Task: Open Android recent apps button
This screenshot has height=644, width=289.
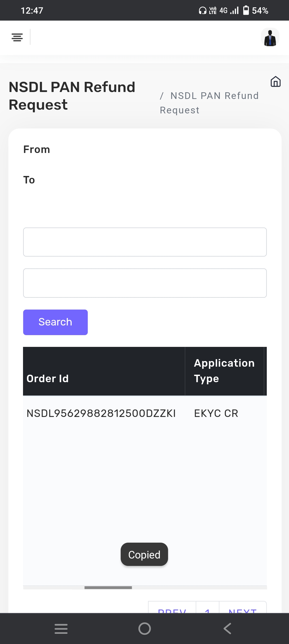Action: pos(61,628)
